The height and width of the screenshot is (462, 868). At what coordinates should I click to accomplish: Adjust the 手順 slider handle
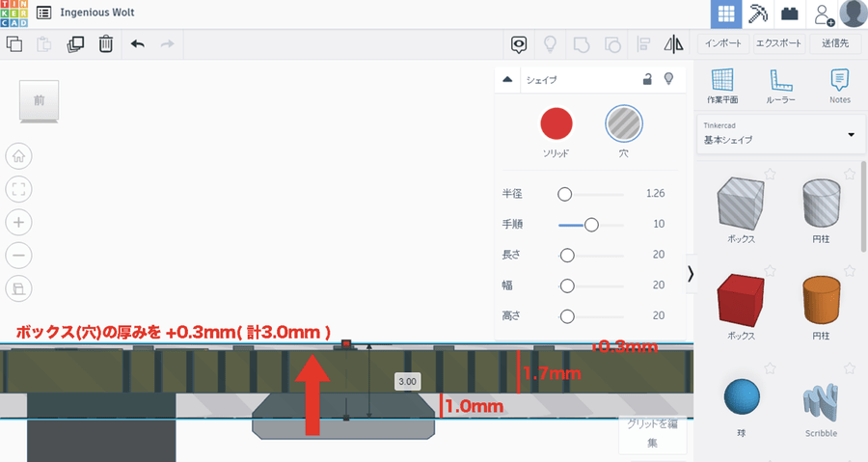point(591,225)
